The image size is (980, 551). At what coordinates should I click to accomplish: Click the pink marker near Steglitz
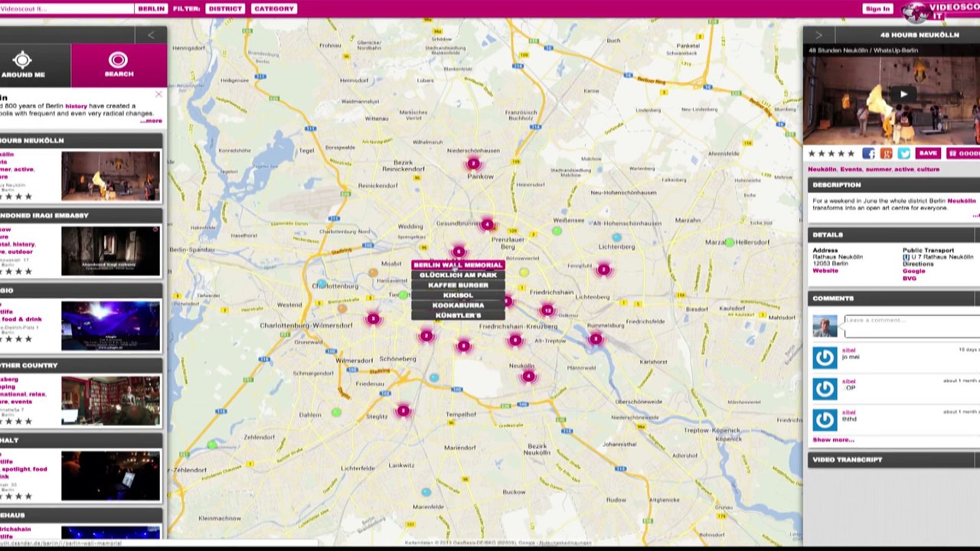tap(403, 411)
